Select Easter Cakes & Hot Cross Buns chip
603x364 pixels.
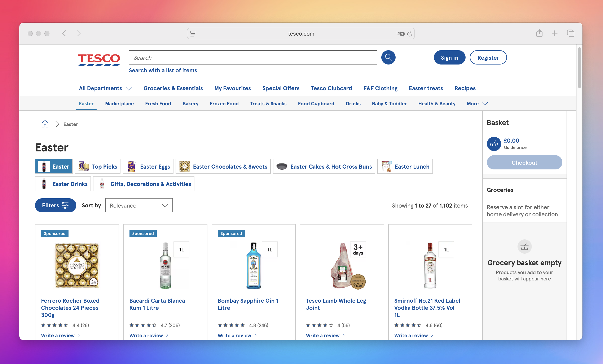coord(324,166)
